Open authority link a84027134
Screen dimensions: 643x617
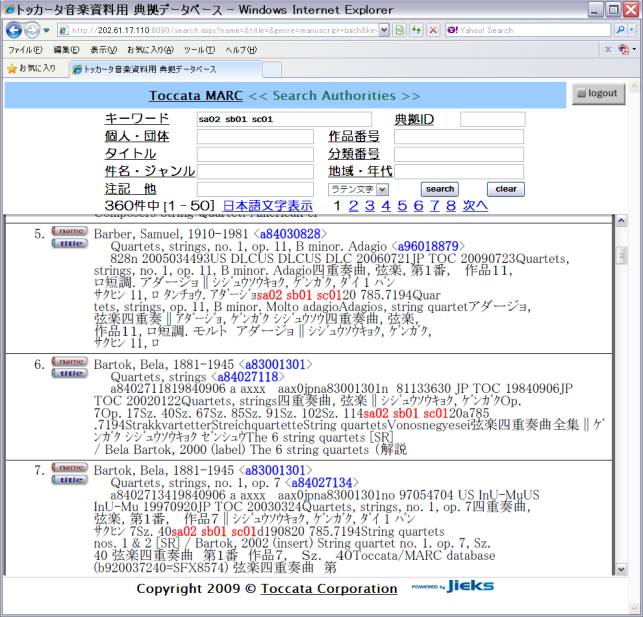(x=322, y=483)
